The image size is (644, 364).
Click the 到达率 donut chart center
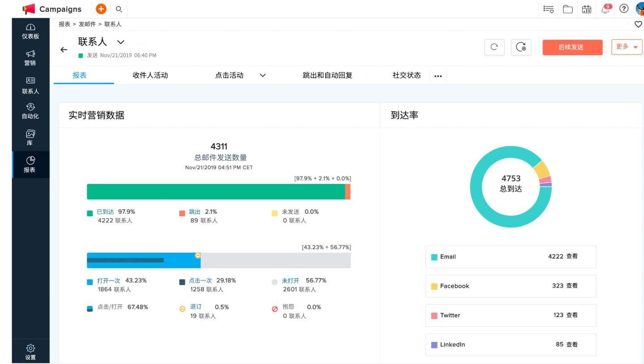tap(511, 184)
